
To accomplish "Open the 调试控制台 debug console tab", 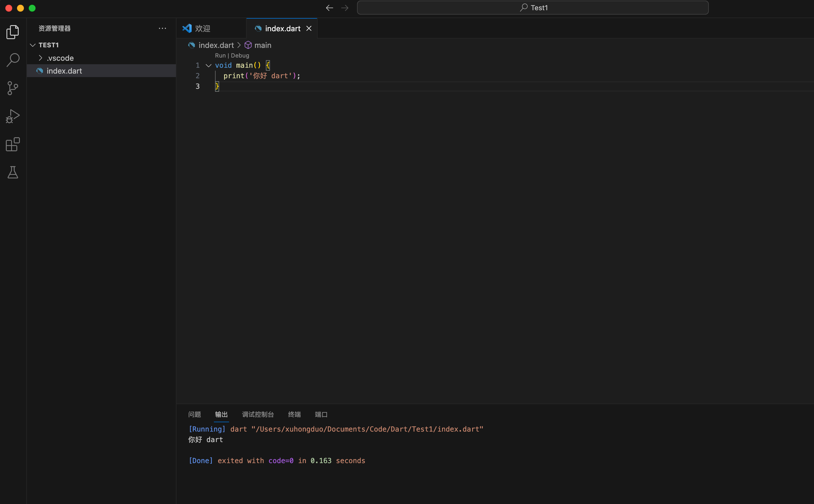I will 258,414.
